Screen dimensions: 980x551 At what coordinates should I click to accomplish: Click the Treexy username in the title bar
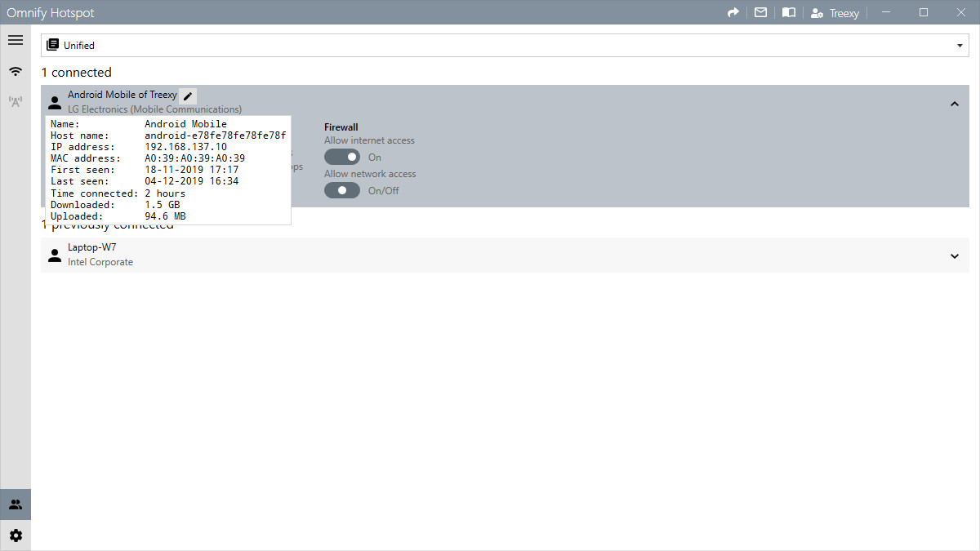click(x=843, y=12)
